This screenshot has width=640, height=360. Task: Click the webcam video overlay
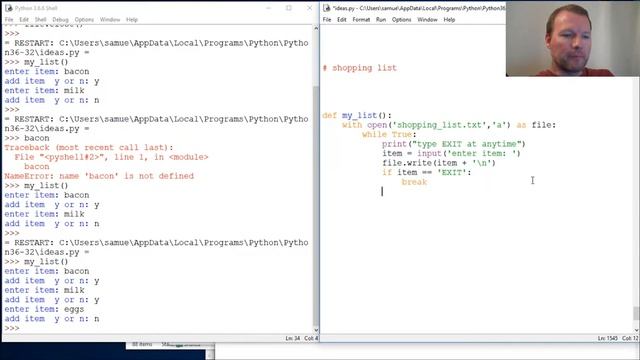coord(573,39)
